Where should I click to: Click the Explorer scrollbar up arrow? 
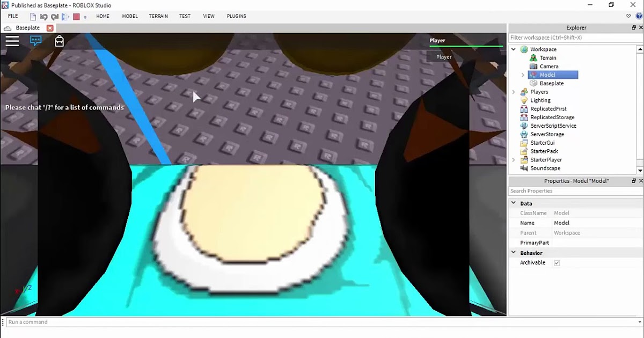pyautogui.click(x=640, y=49)
